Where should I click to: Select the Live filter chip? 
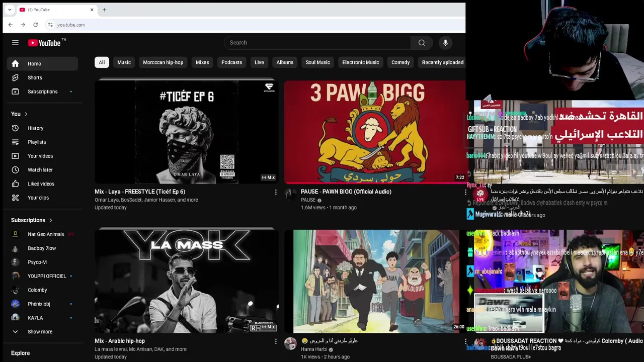point(259,62)
